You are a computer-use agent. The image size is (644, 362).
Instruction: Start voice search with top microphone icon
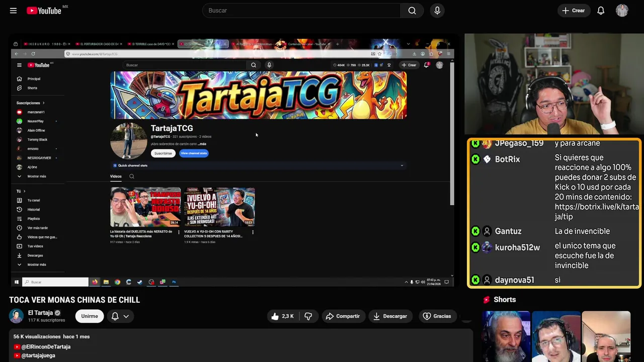coord(437,11)
